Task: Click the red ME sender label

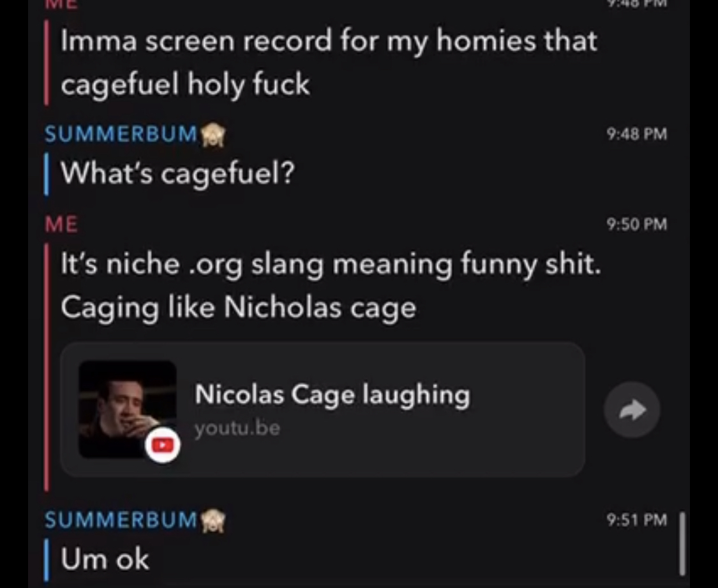Action: 61,224
